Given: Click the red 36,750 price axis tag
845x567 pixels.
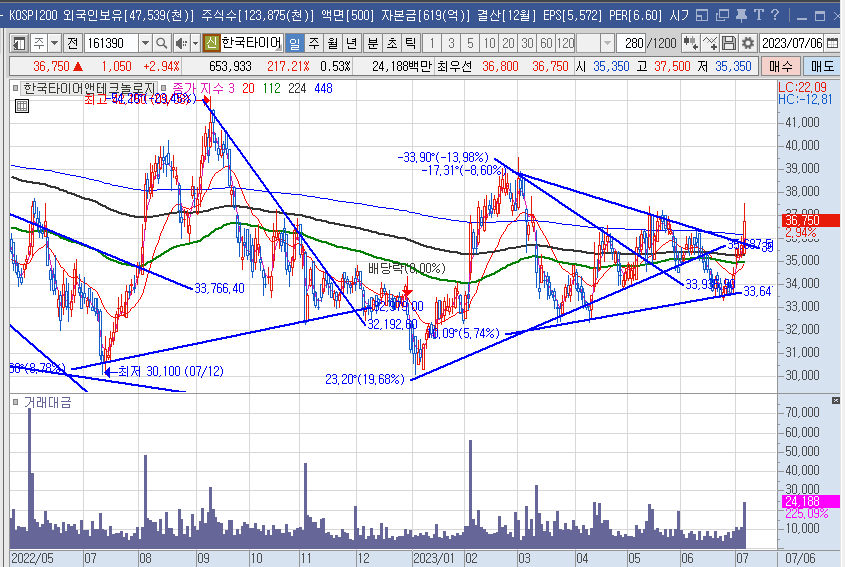Looking at the screenshot, I should [809, 220].
